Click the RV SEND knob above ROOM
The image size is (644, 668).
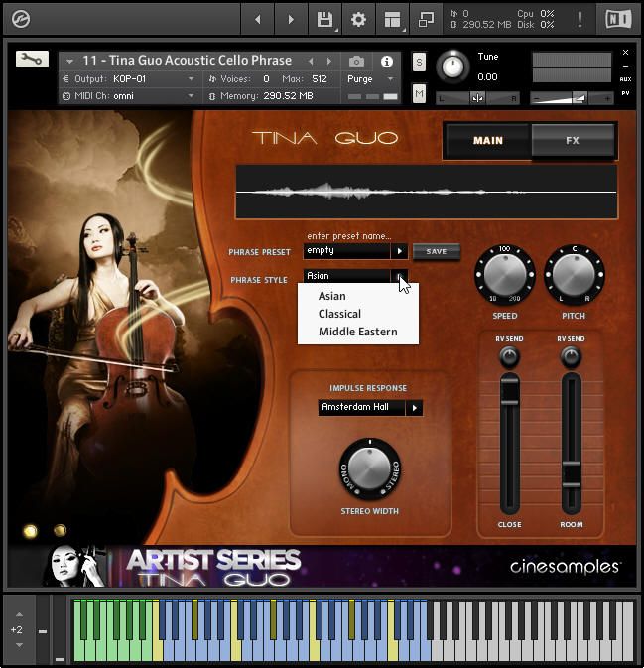571,356
